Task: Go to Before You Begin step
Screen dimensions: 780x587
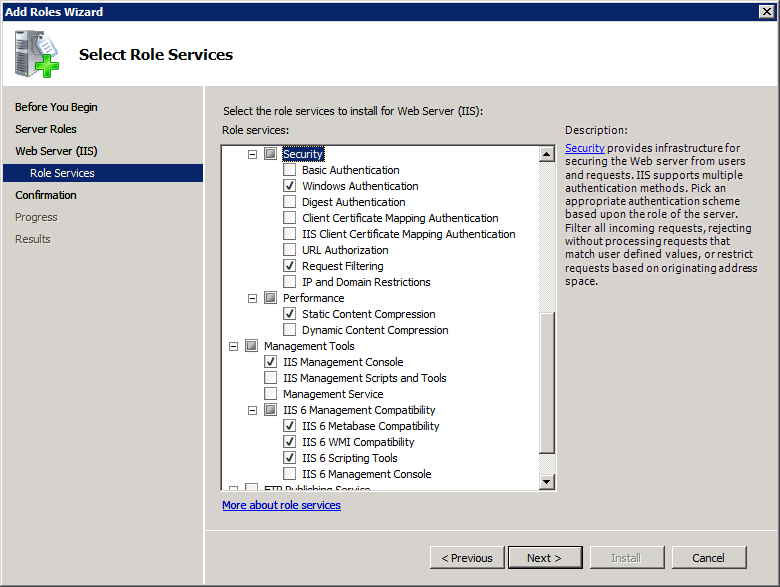Action: 56,107
